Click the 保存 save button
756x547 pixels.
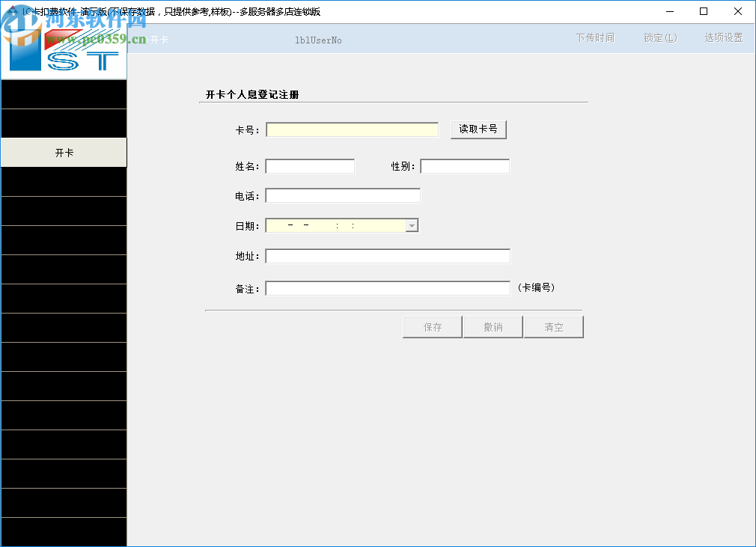(x=432, y=326)
